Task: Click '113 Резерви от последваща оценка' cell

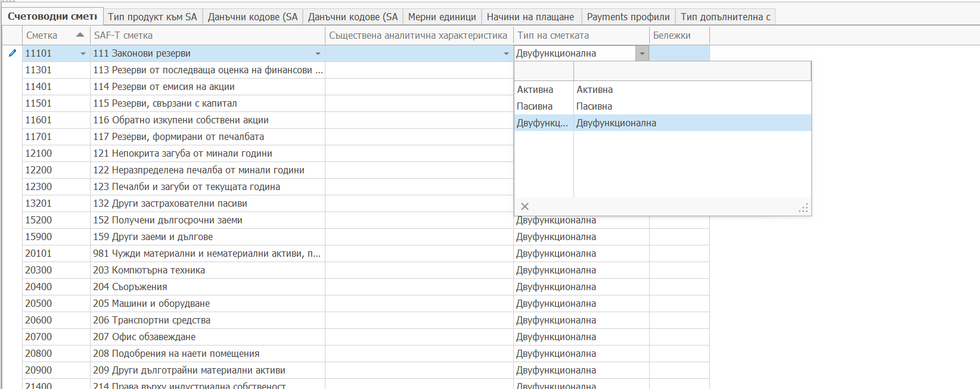Action: point(207,70)
